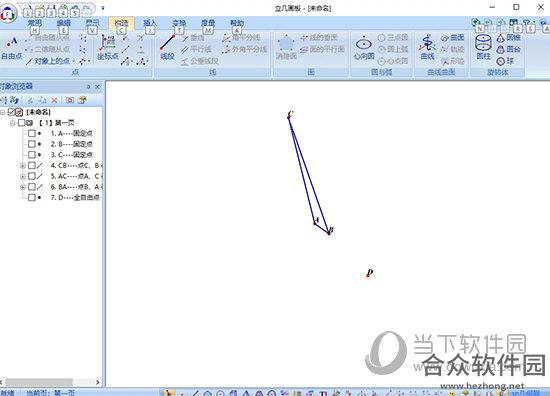Click object browser horizontal scrollbar right arrow

pyautogui.click(x=98, y=382)
